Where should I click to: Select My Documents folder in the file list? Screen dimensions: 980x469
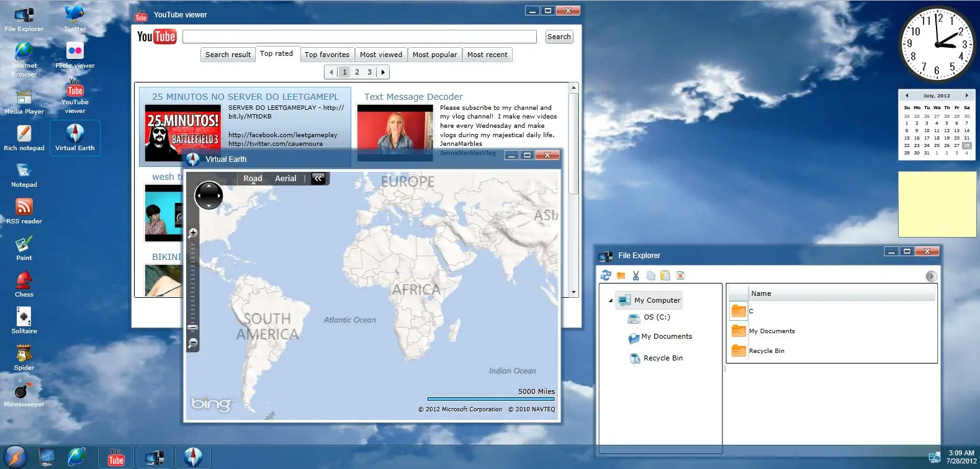[x=763, y=331]
